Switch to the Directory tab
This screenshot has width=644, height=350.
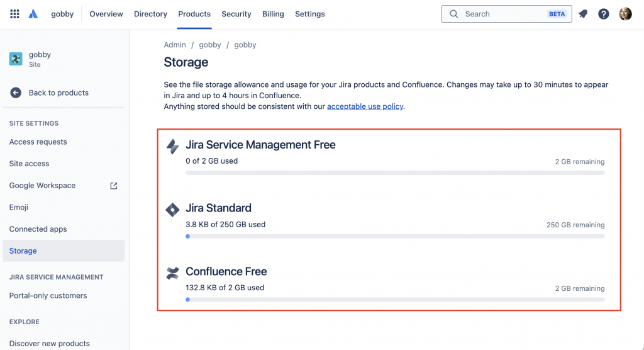click(150, 14)
